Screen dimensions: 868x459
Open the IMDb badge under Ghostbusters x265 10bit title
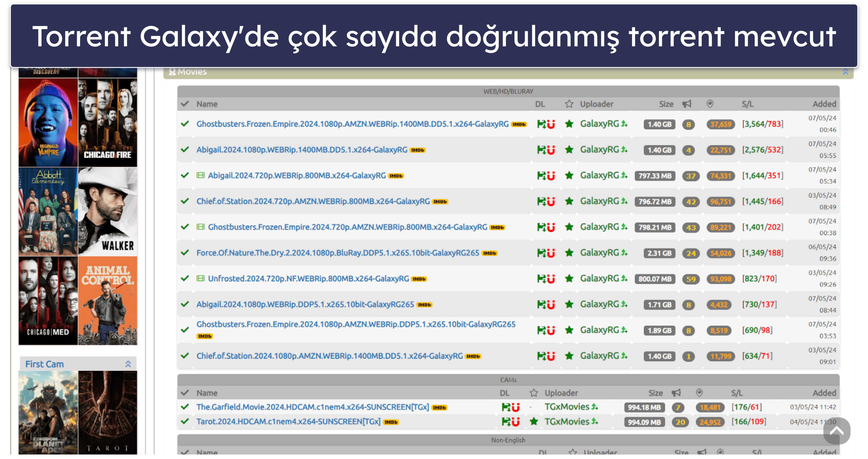point(205,337)
